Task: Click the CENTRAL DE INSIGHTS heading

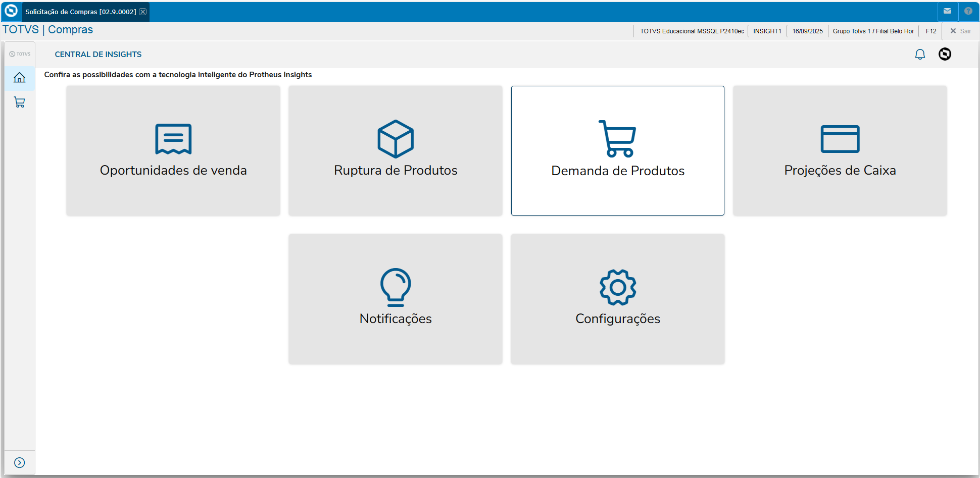Action: coord(98,54)
